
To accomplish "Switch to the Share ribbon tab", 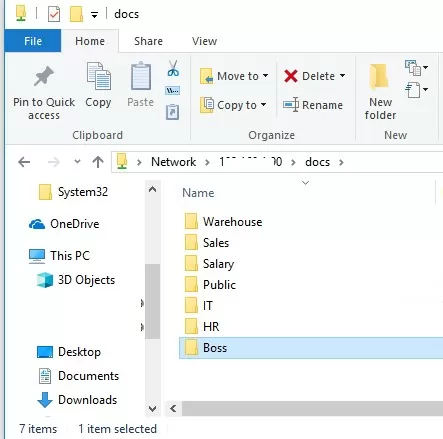I will [x=148, y=41].
